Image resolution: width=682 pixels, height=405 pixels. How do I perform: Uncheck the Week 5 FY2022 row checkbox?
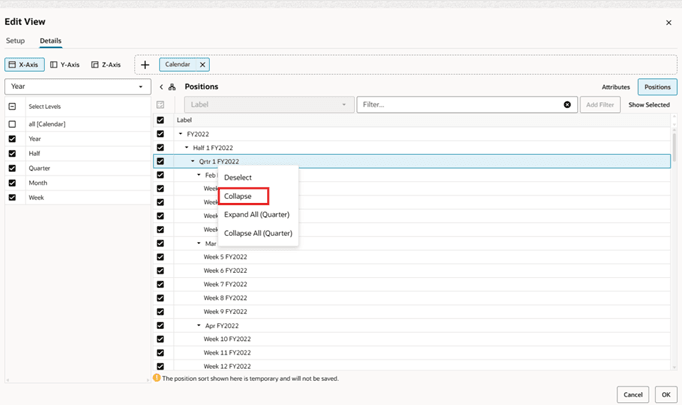pos(160,257)
